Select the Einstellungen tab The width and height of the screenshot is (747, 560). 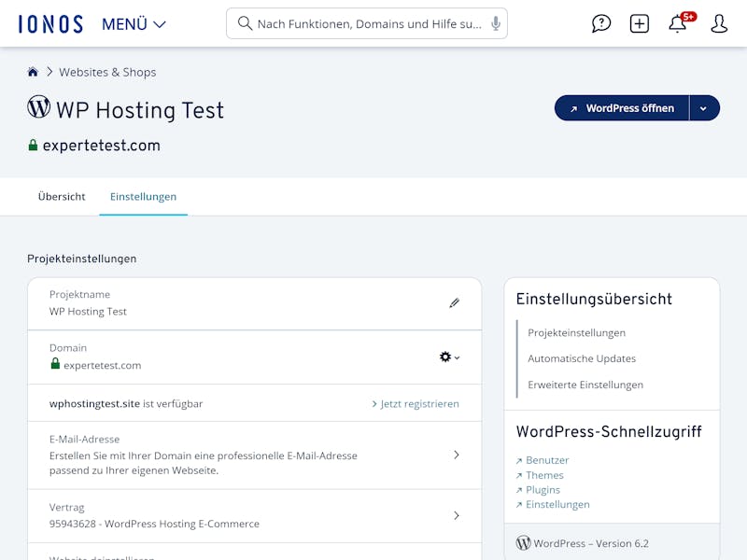point(143,197)
